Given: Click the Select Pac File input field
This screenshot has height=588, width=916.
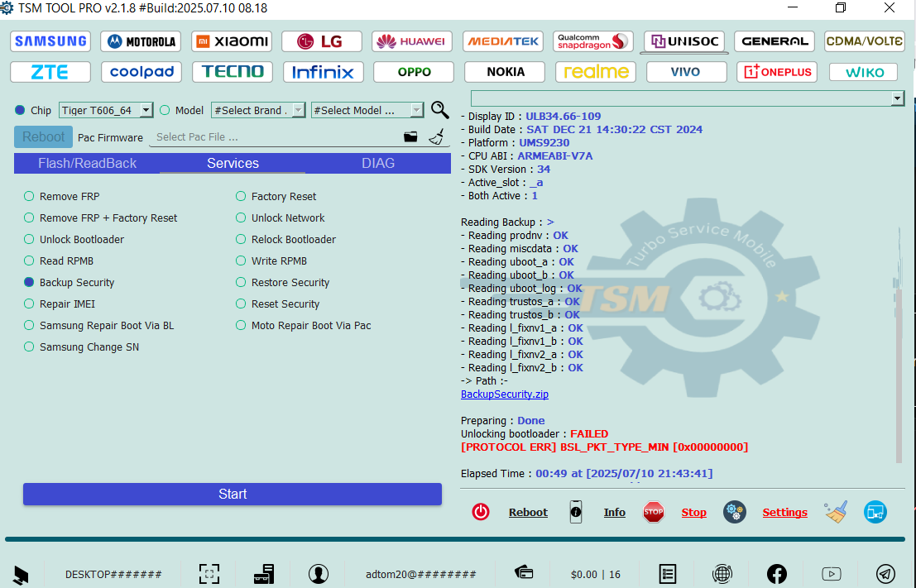Looking at the screenshot, I should 275,137.
